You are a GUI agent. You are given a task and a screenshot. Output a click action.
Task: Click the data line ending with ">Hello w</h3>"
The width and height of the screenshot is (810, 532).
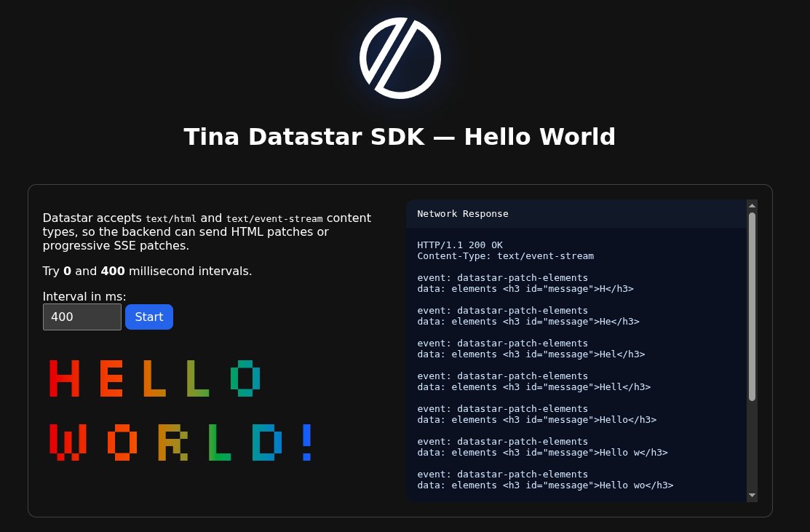coord(542,453)
